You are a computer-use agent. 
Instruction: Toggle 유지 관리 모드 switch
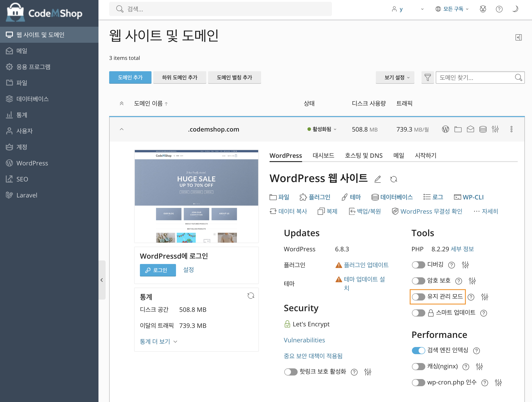coord(418,297)
